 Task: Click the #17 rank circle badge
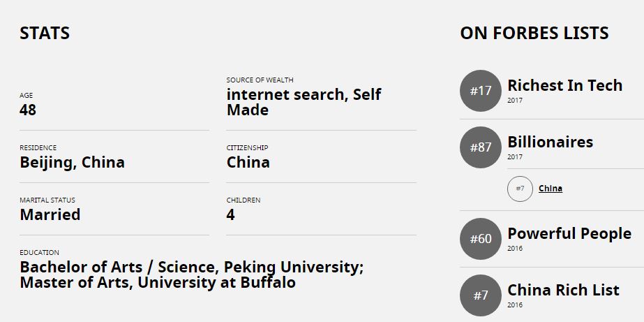tap(481, 91)
